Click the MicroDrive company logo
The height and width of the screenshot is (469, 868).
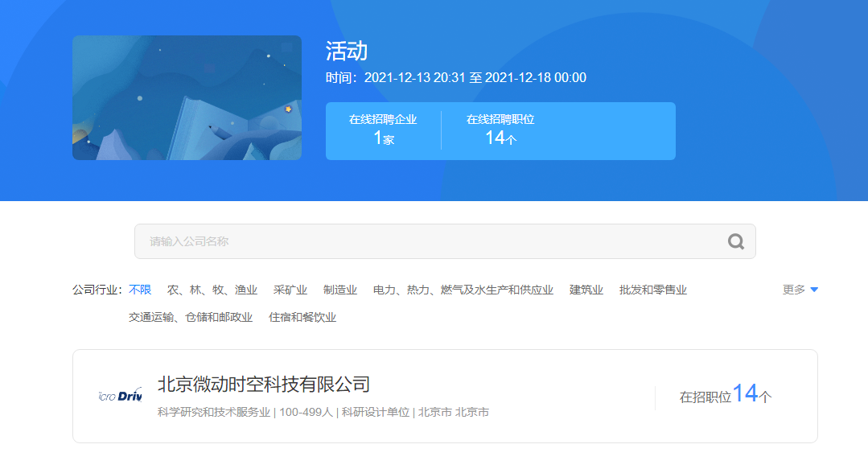coord(120,395)
